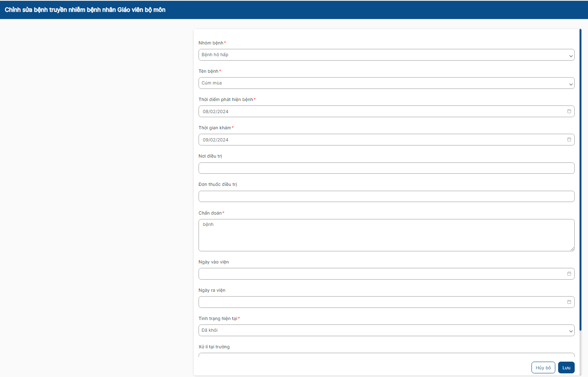Click the form's vertical scrollbar
The image size is (588, 377).
point(580,180)
